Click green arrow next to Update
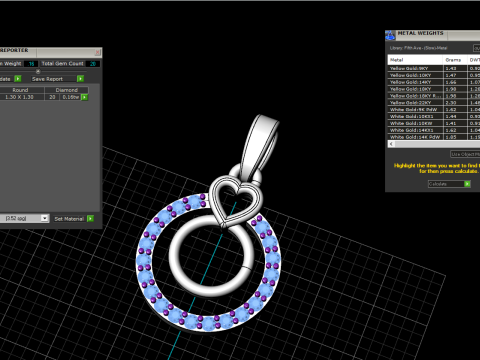 coord(18,79)
